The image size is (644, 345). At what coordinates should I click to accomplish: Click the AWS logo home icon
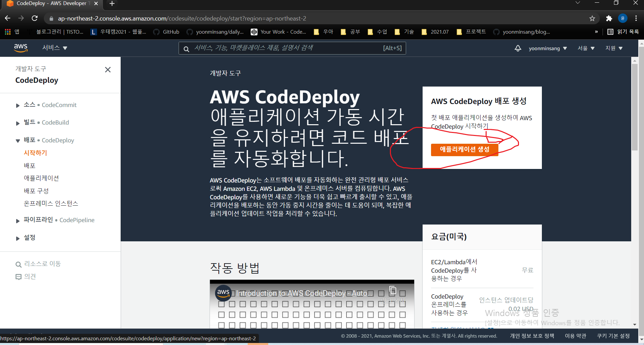[x=21, y=48]
